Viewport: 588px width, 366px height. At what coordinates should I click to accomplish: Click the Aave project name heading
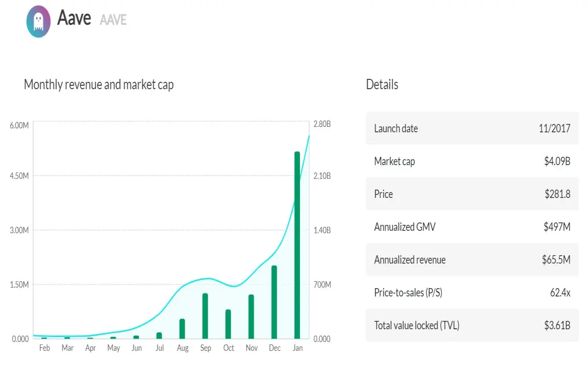[74, 18]
